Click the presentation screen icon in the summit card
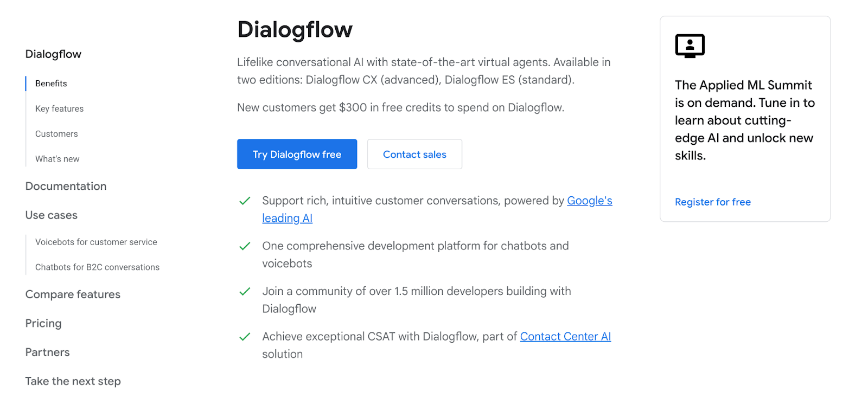Image resolution: width=868 pixels, height=398 pixels. pyautogui.click(x=690, y=46)
